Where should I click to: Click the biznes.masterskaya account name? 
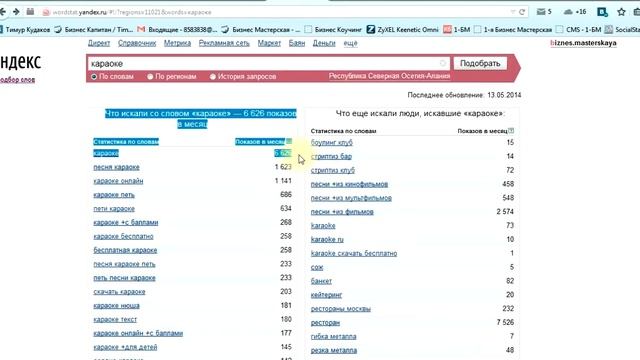(583, 43)
